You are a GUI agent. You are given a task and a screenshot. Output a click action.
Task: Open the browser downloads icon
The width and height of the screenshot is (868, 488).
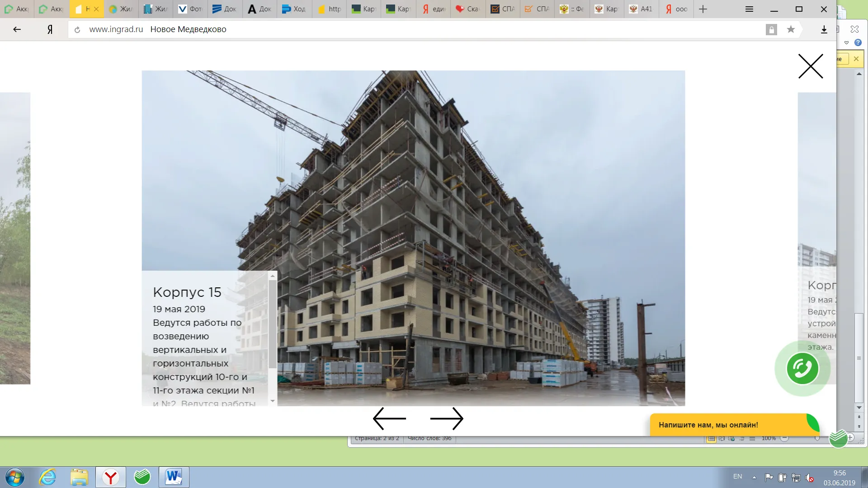pyautogui.click(x=824, y=29)
